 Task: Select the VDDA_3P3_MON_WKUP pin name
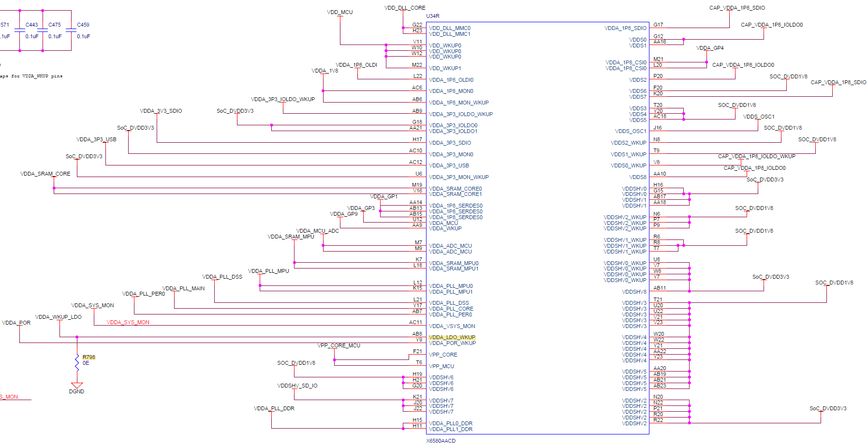pyautogui.click(x=459, y=177)
